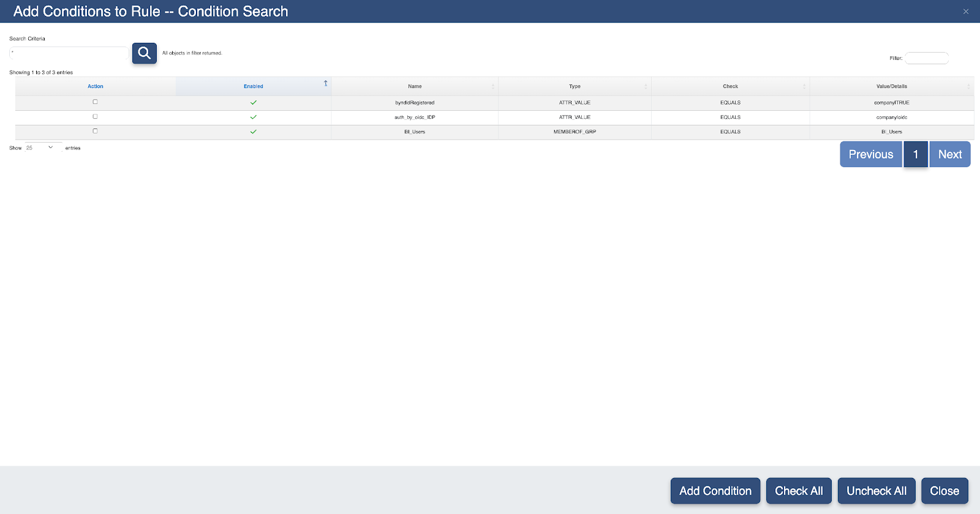Focus the Filter input field
Viewport: 980px width, 514px height.
[x=927, y=58]
